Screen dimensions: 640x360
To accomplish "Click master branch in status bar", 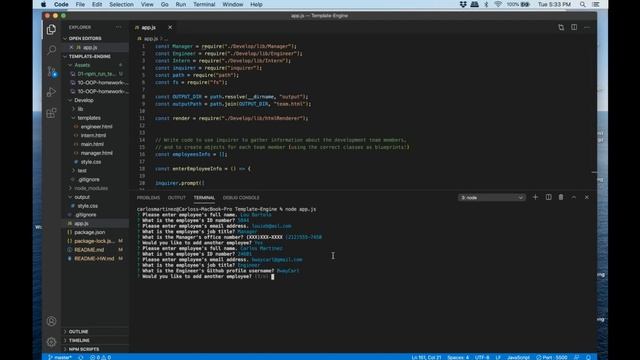I will pyautogui.click(x=60, y=357).
